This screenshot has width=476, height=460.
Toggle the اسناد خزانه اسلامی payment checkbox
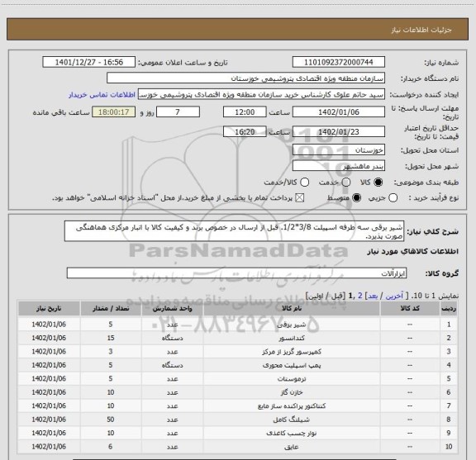[300, 198]
